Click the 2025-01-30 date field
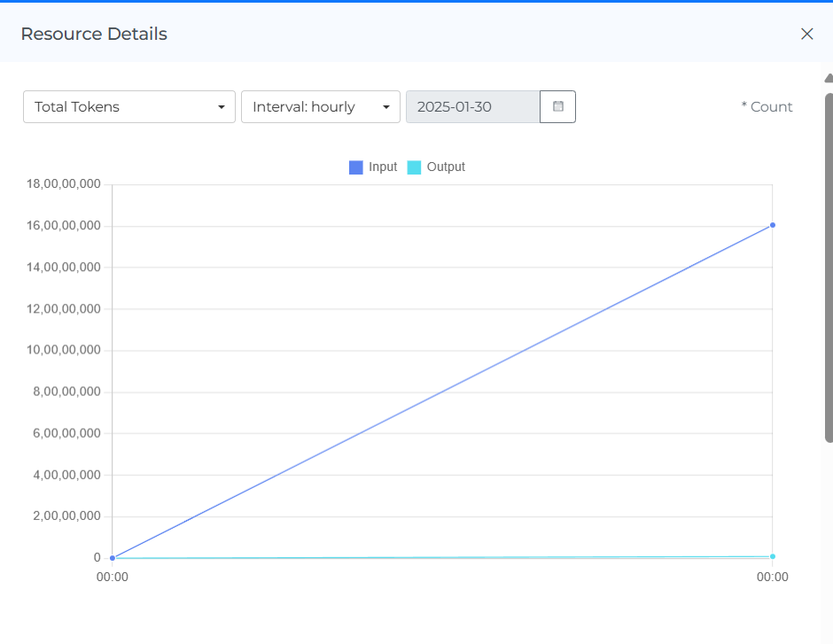 472,106
